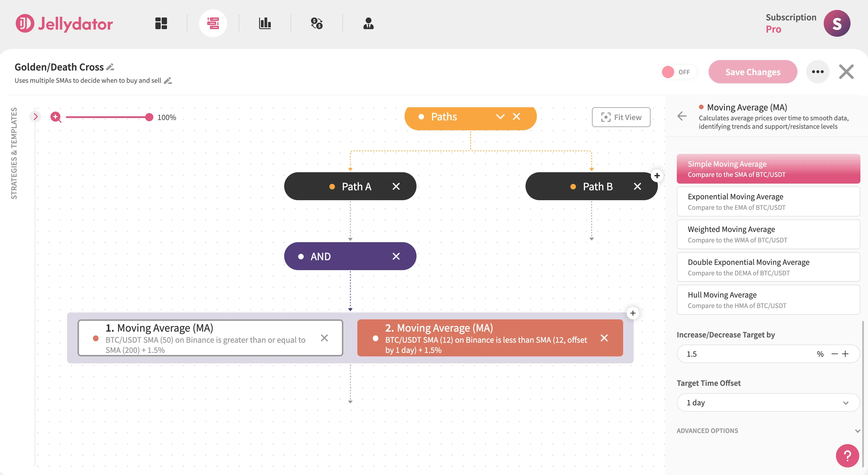Open help with the question mark button
This screenshot has height=475, width=868.
[x=847, y=456]
